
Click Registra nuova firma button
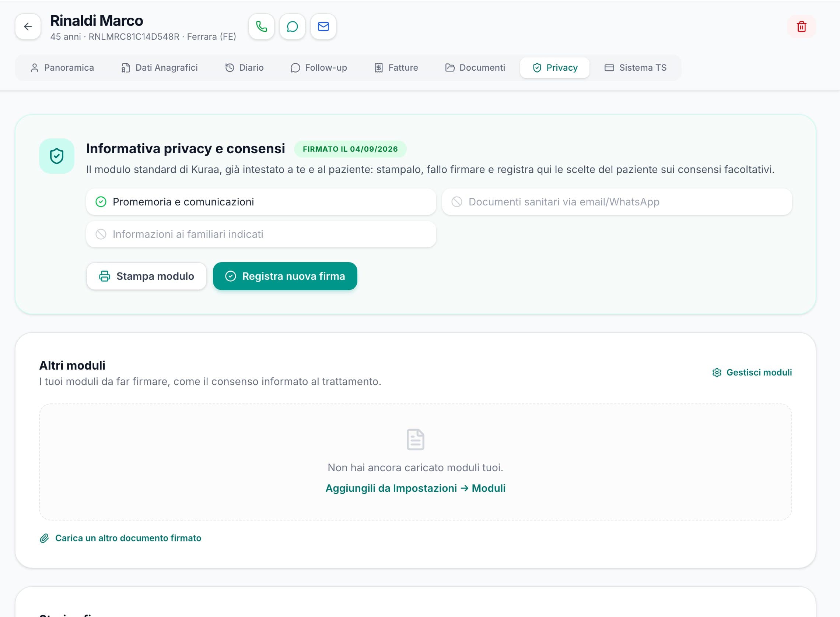tap(285, 276)
